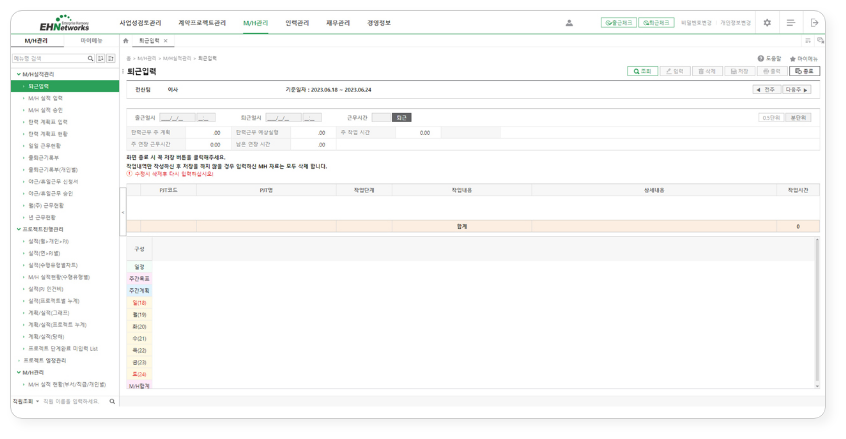846x439 pixels.
Task: Click the 조회 search button
Action: click(x=641, y=71)
